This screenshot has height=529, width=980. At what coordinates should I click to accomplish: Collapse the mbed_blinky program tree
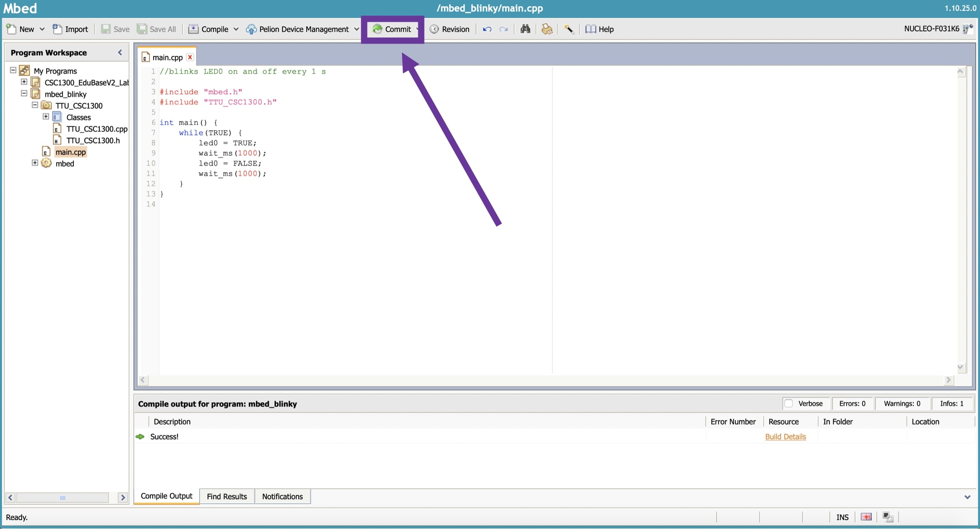pyautogui.click(x=24, y=93)
